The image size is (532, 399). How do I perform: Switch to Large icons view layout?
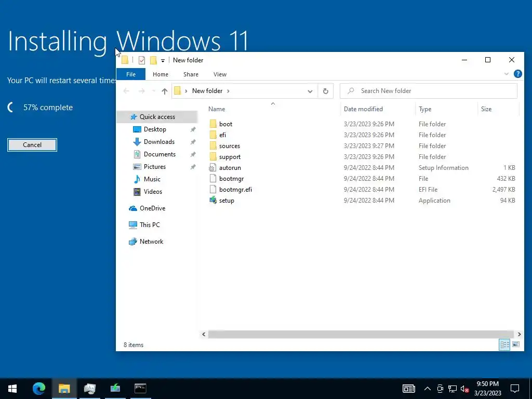coord(516,345)
